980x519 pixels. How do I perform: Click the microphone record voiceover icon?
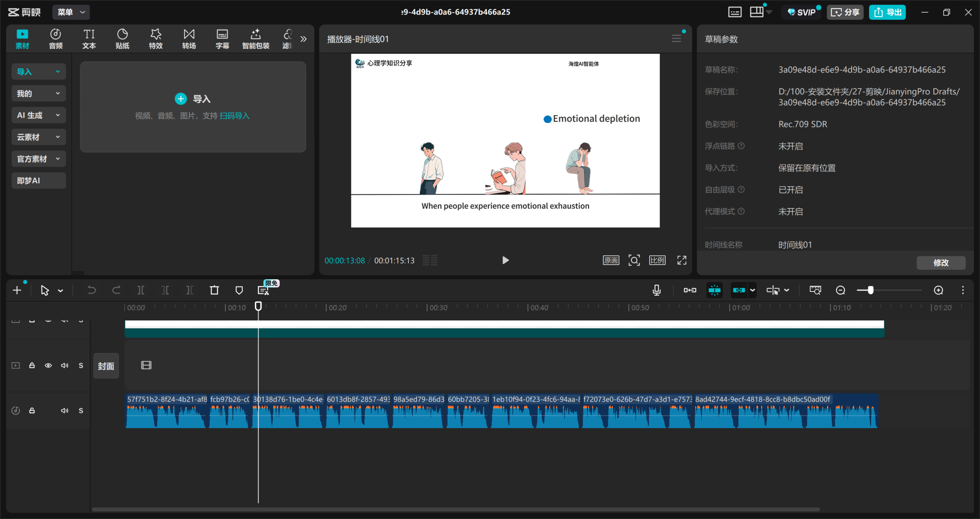point(657,290)
